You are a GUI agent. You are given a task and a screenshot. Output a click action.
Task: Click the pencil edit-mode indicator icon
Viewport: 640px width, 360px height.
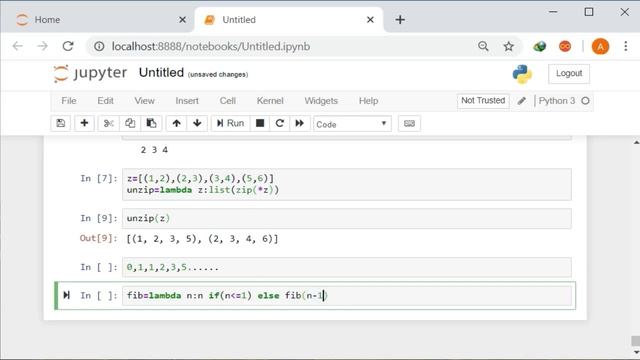tap(522, 101)
